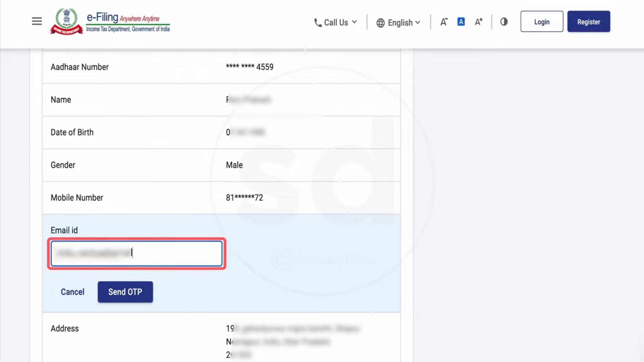Viewport: 644px width, 362px height.
Task: Reset to default font size A icon
Action: 461,22
